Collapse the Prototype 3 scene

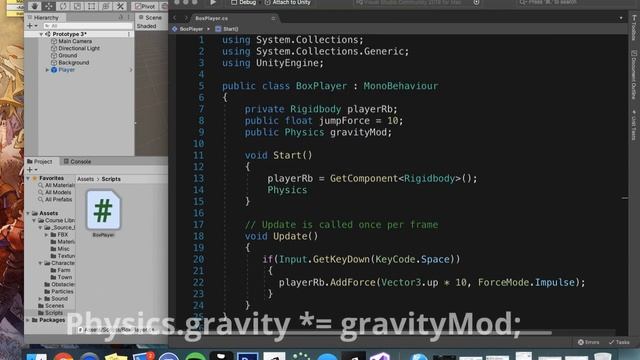coord(41,34)
